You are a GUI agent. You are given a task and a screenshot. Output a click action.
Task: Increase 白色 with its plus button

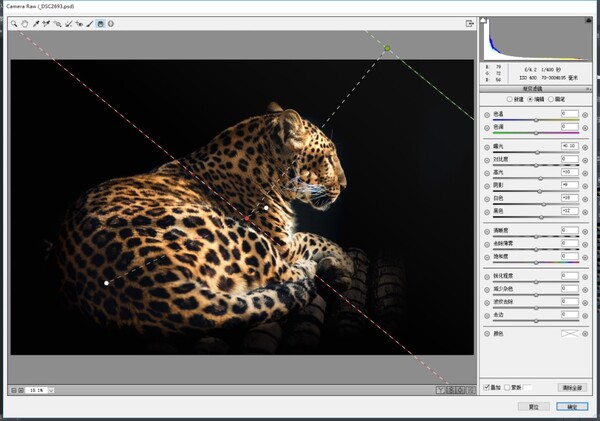585,199
